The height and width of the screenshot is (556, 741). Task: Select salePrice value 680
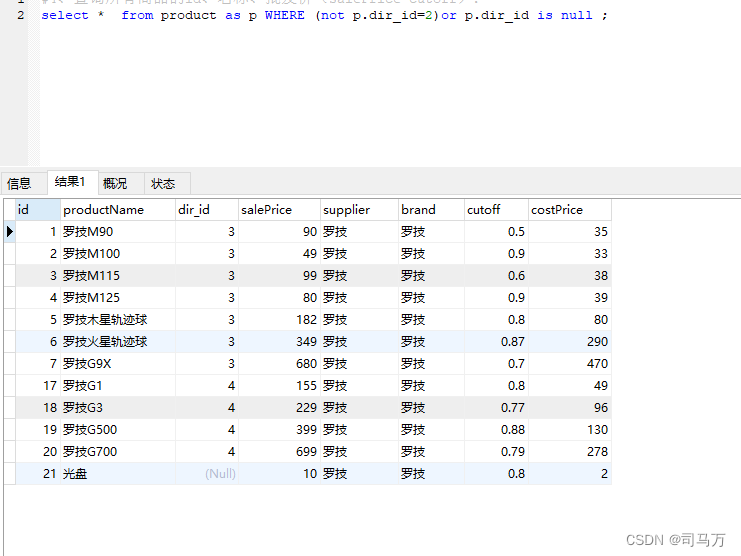279,364
